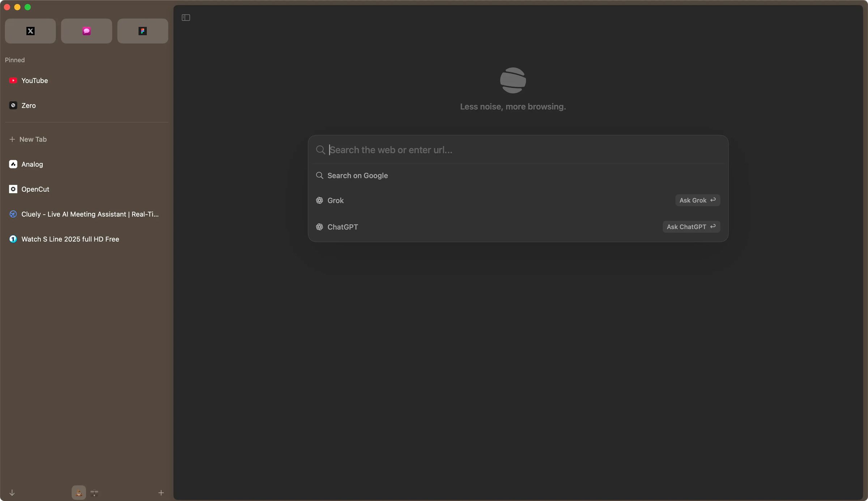Toggle the sidebar panel visibility
The image size is (868, 501).
click(186, 17)
